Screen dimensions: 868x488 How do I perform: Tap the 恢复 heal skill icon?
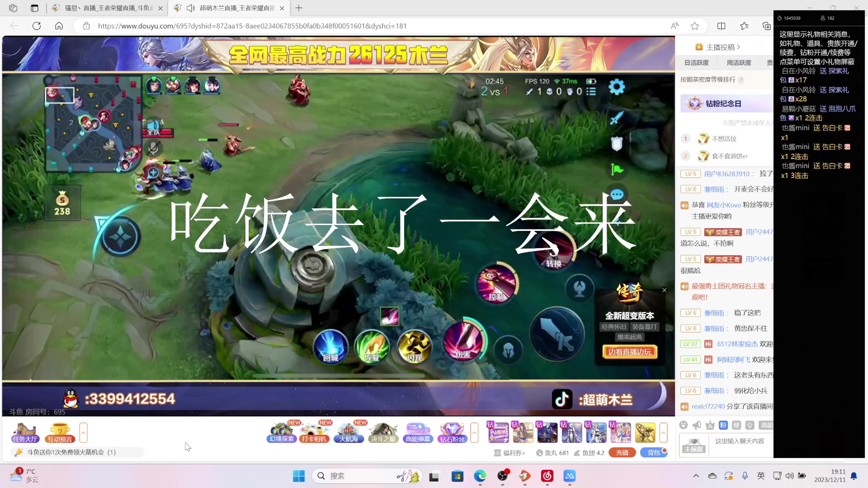tap(372, 347)
